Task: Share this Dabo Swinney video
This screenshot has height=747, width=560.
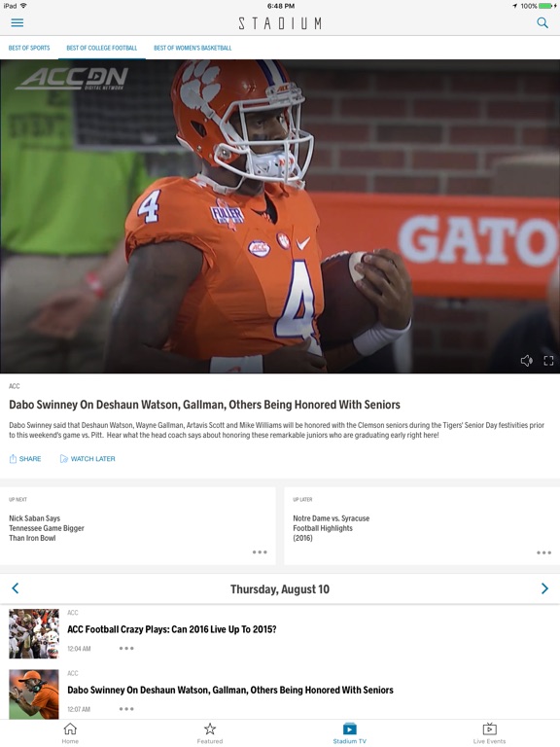Action: tap(24, 459)
